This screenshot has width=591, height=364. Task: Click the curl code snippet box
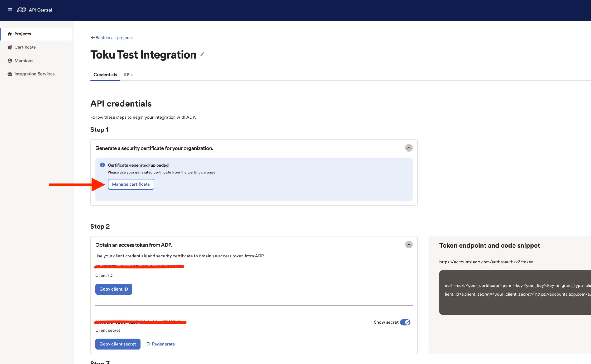[515, 292]
